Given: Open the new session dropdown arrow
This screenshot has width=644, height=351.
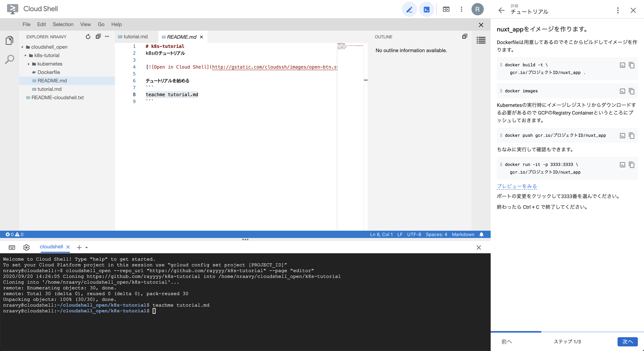Looking at the screenshot, I should click(x=86, y=248).
